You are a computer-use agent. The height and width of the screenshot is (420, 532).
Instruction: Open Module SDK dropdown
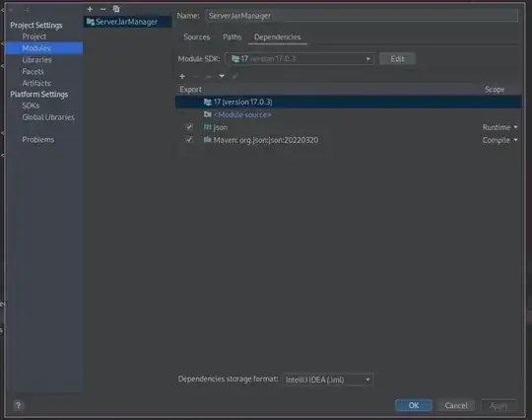click(x=299, y=59)
